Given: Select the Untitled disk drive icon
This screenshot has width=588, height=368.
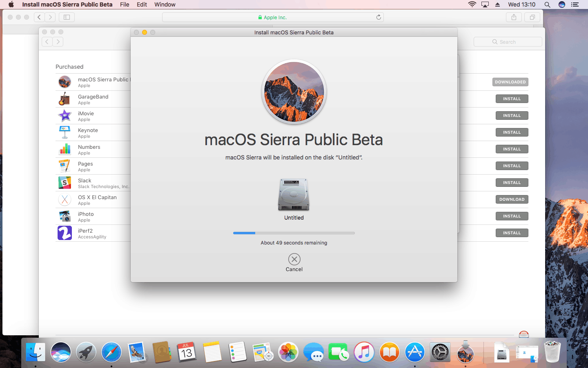Looking at the screenshot, I should point(294,194).
